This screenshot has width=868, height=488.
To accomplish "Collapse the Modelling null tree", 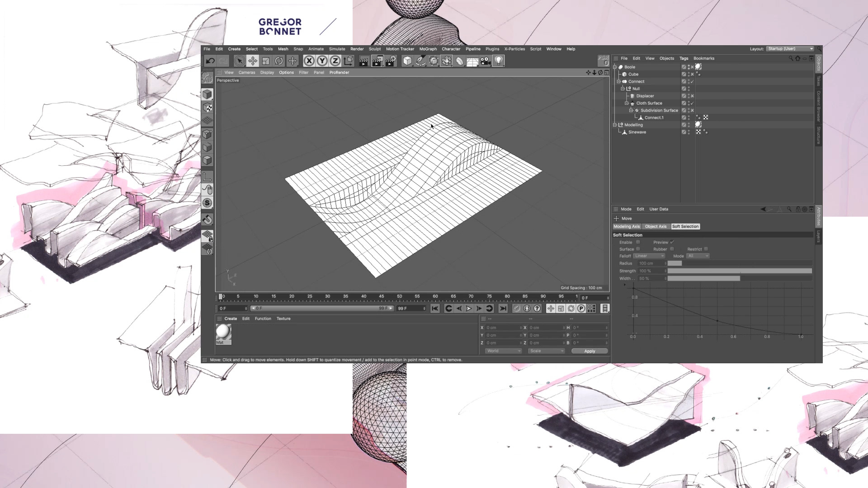I will 615,125.
